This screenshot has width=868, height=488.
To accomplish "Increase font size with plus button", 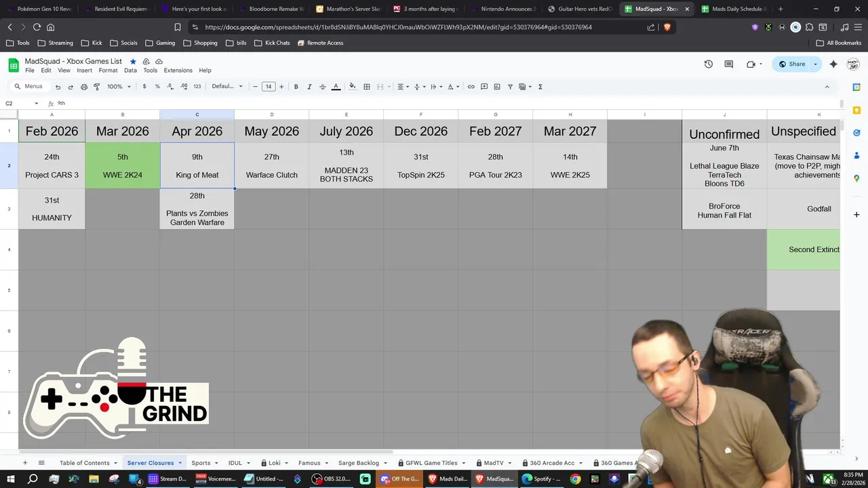I will (x=281, y=87).
